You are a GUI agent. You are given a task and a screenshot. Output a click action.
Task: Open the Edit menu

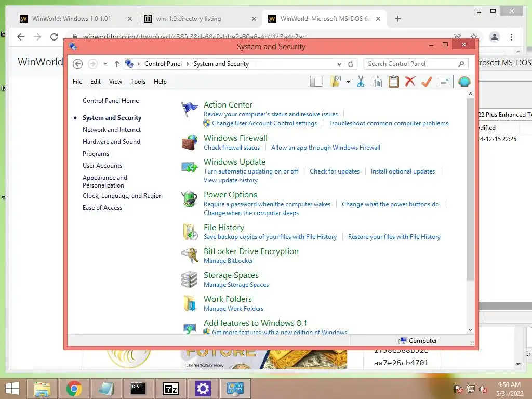(x=96, y=82)
